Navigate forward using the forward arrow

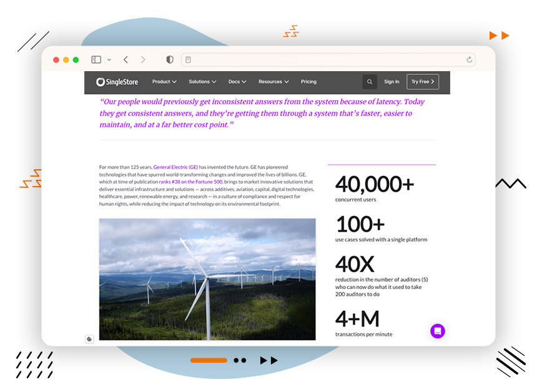pyautogui.click(x=143, y=59)
